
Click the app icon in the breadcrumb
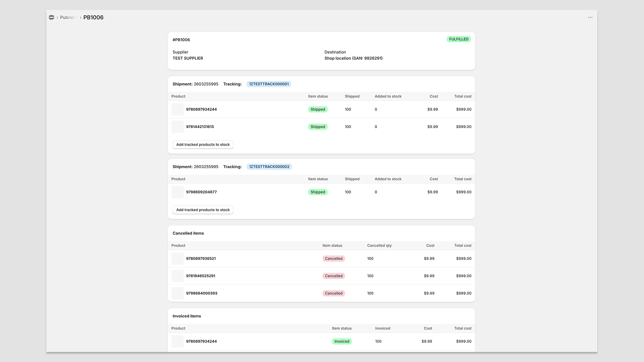pos(52,17)
